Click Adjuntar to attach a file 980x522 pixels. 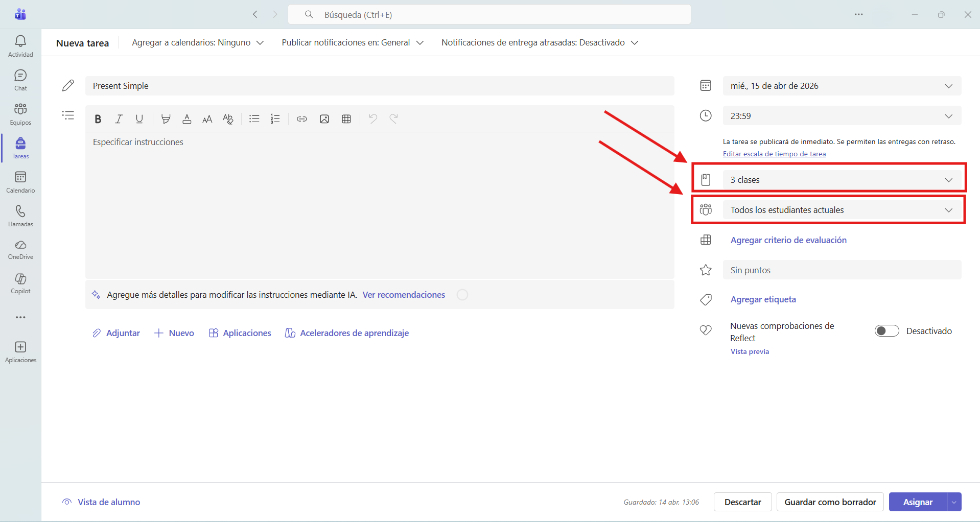(x=116, y=333)
